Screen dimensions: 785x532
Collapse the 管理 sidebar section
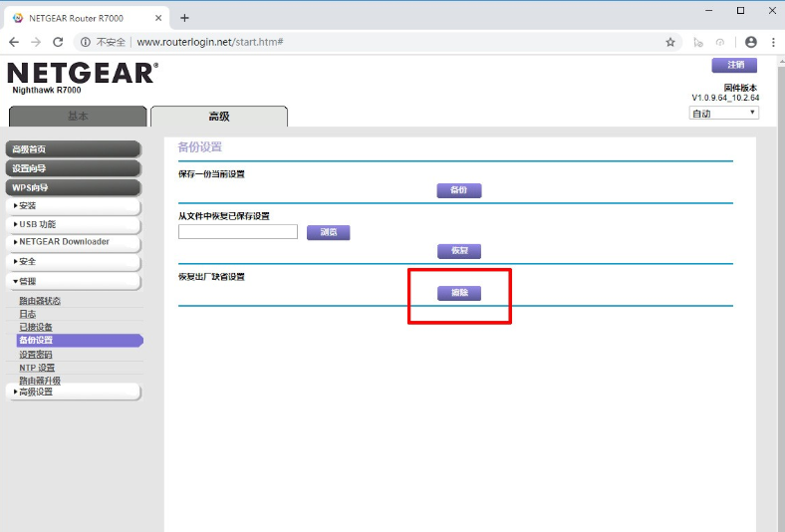tap(73, 281)
